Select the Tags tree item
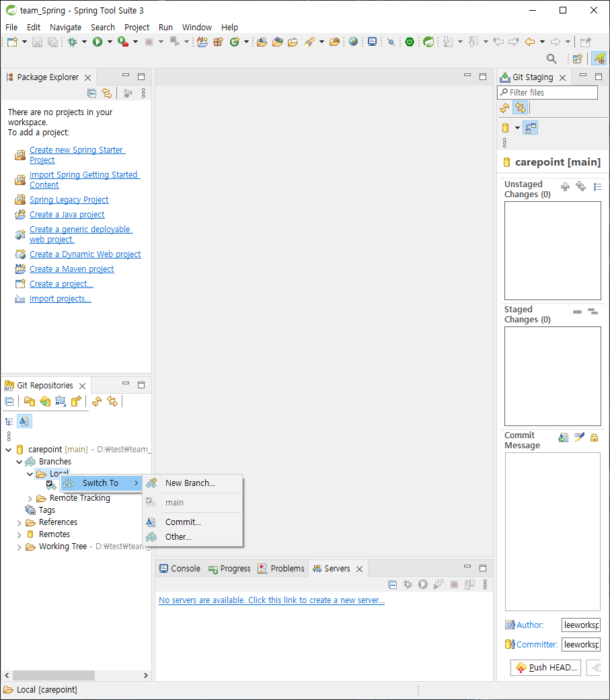This screenshot has height=700, width=610. [x=47, y=510]
